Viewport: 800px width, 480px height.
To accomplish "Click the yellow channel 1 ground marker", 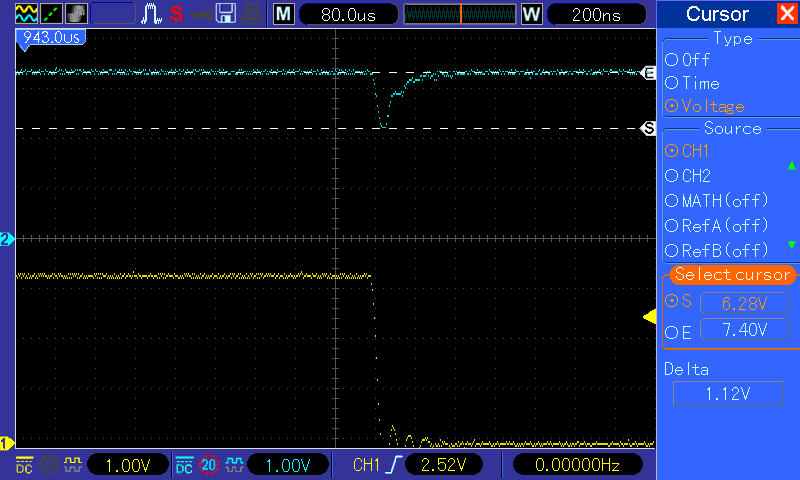I will click(x=6, y=443).
